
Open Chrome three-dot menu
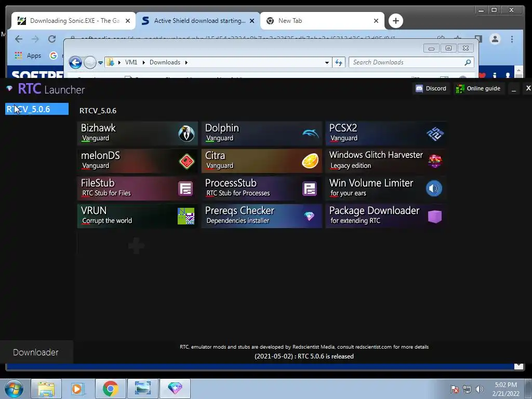[x=512, y=39]
